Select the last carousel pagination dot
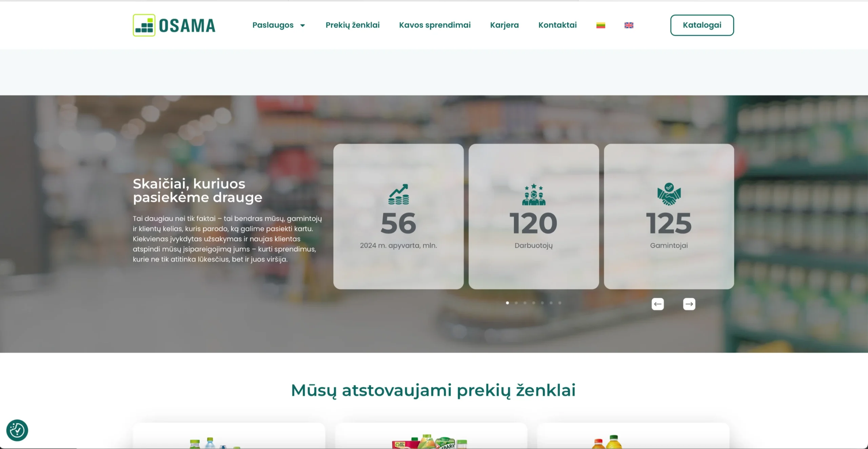Screen dimensions: 868x449 560,303
